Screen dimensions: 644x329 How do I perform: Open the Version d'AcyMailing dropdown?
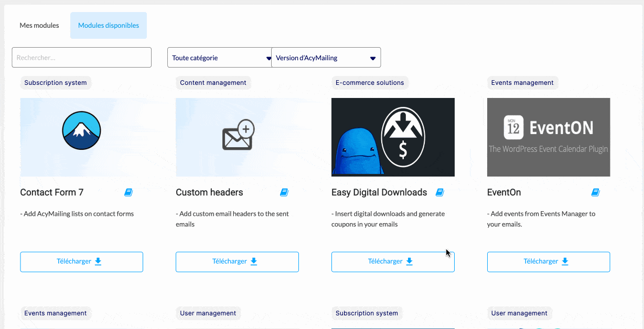pyautogui.click(x=326, y=58)
